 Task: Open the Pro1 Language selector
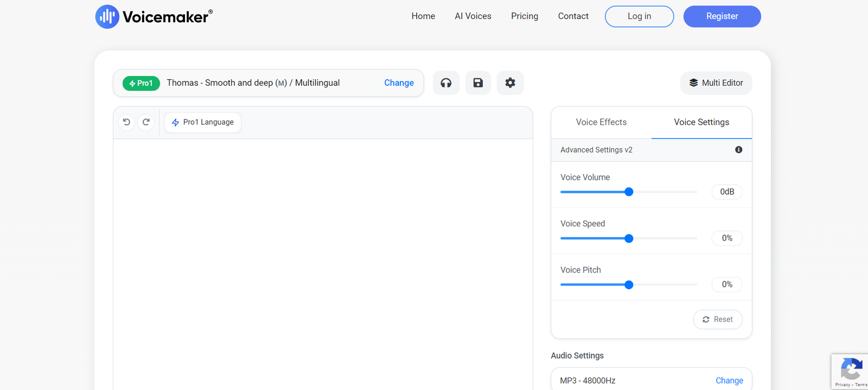click(x=203, y=122)
